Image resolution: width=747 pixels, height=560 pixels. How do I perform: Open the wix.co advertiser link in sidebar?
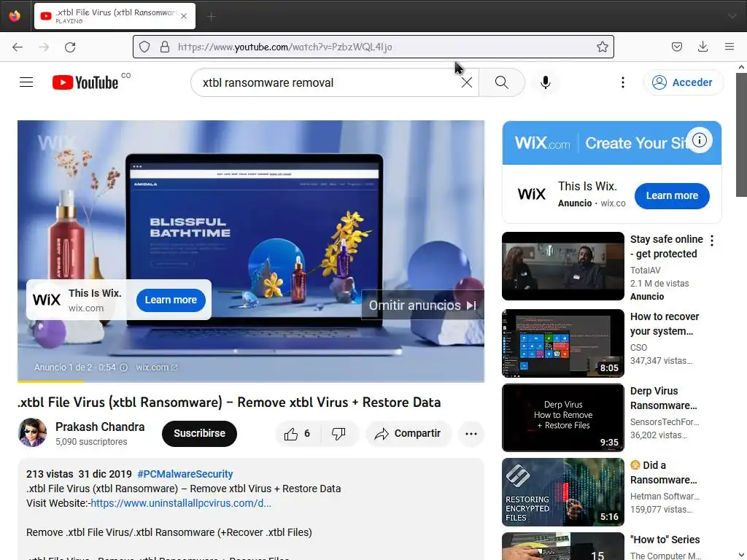pos(613,203)
